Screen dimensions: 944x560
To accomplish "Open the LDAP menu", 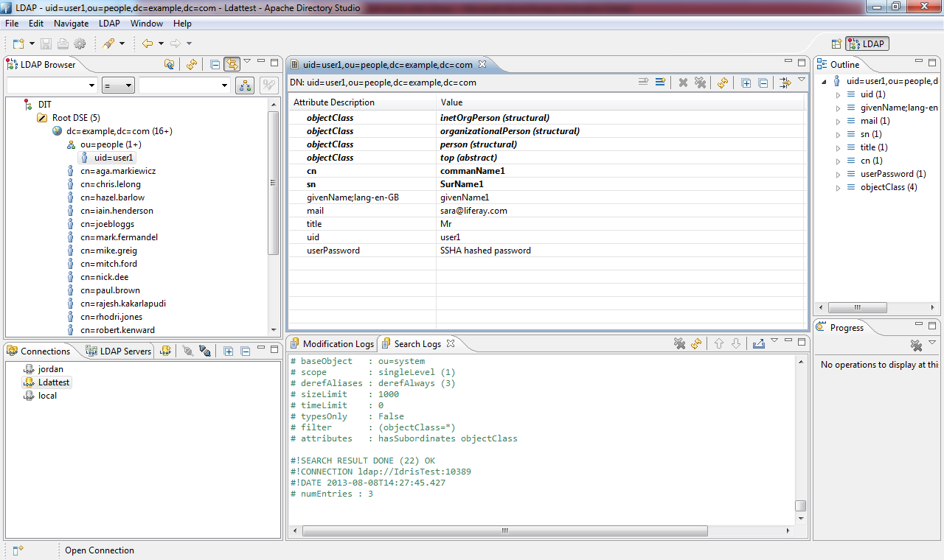I will 109,24.
